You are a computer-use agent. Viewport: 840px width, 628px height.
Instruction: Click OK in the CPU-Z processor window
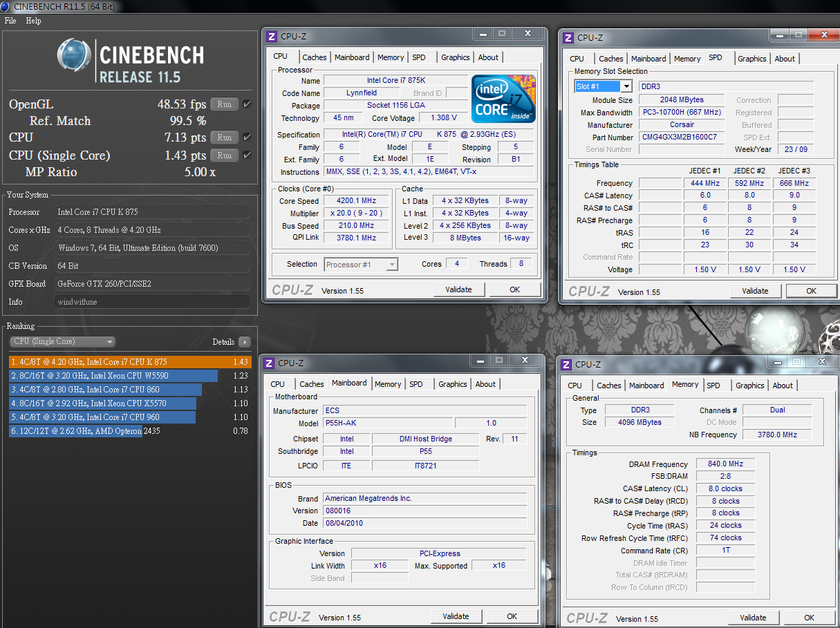coord(514,290)
